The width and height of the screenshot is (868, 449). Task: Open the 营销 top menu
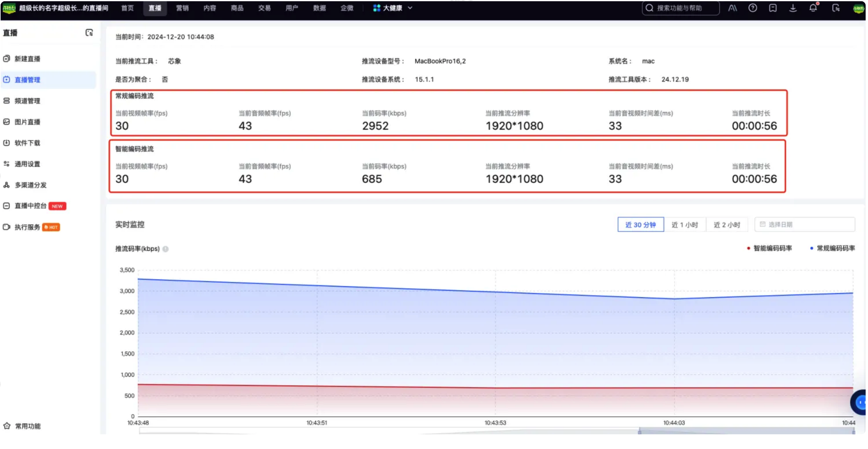coord(182,8)
